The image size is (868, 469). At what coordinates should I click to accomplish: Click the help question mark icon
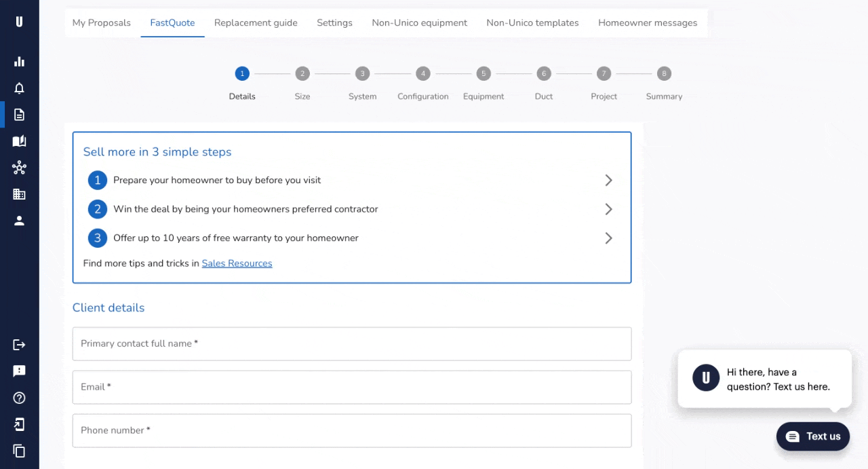20,398
